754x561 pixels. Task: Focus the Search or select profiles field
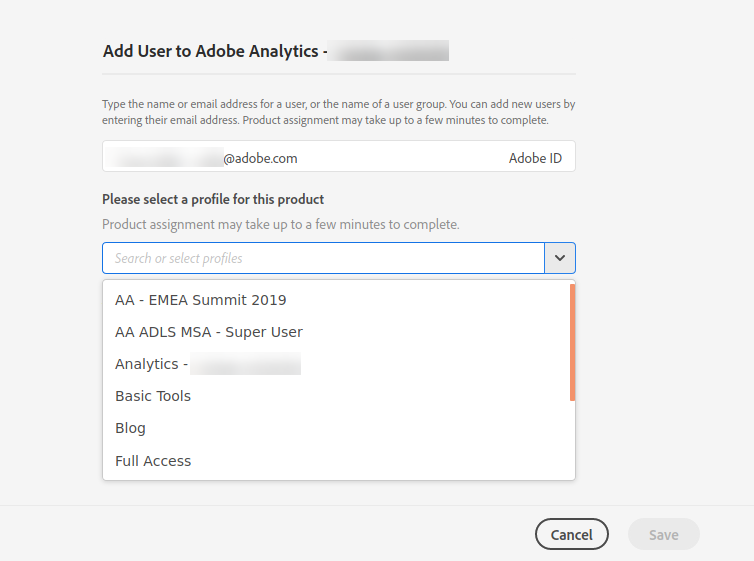(x=323, y=258)
